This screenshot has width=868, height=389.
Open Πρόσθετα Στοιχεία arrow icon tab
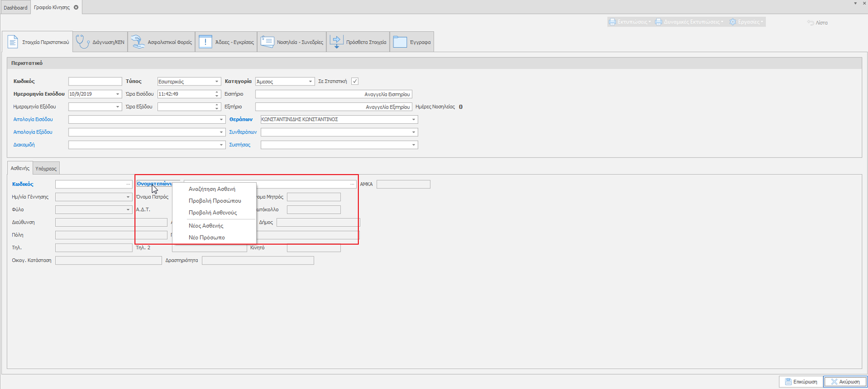tap(336, 42)
